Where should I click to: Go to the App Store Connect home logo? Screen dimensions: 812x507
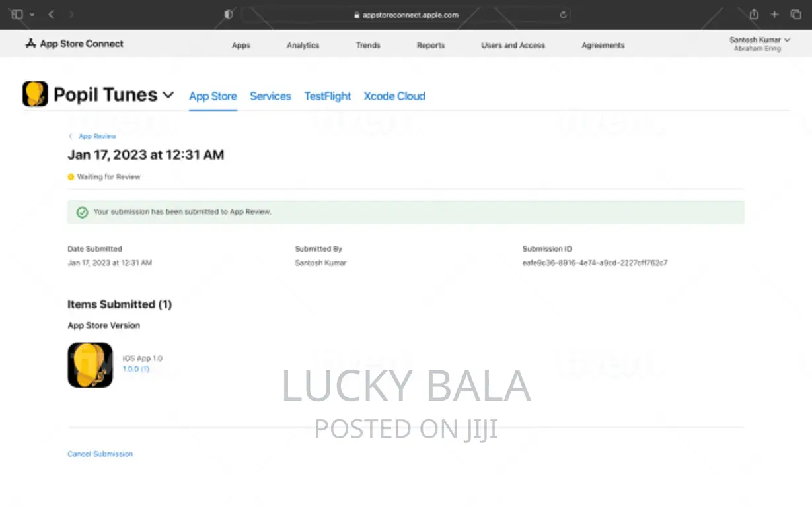75,44
